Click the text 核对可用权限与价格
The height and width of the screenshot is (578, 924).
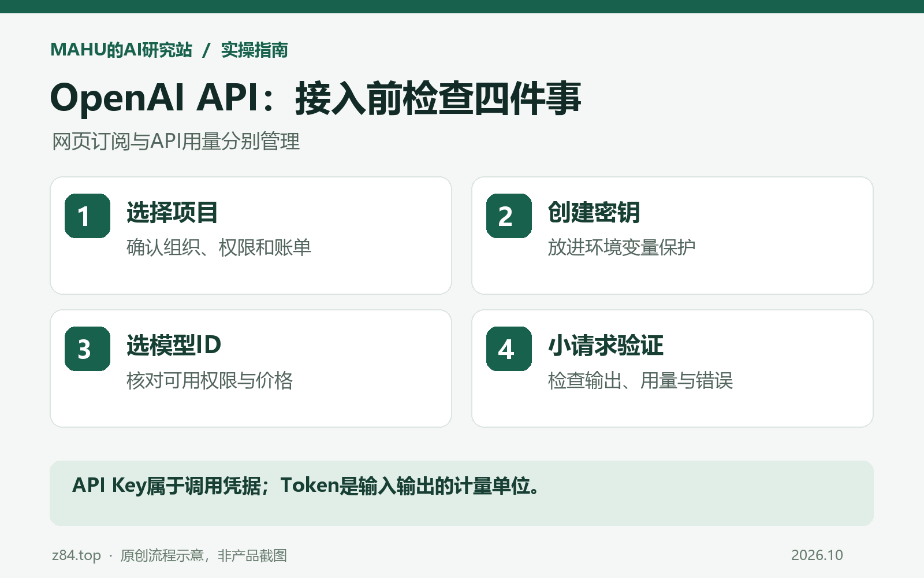(x=210, y=380)
